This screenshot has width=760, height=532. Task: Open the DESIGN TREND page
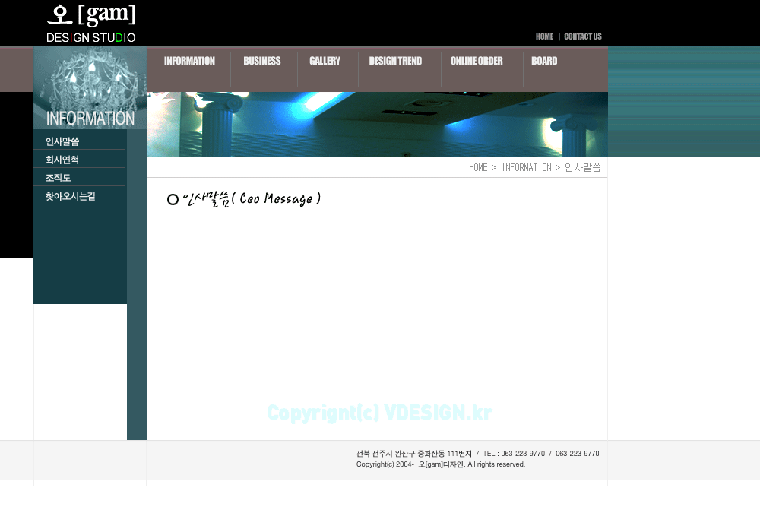395,61
